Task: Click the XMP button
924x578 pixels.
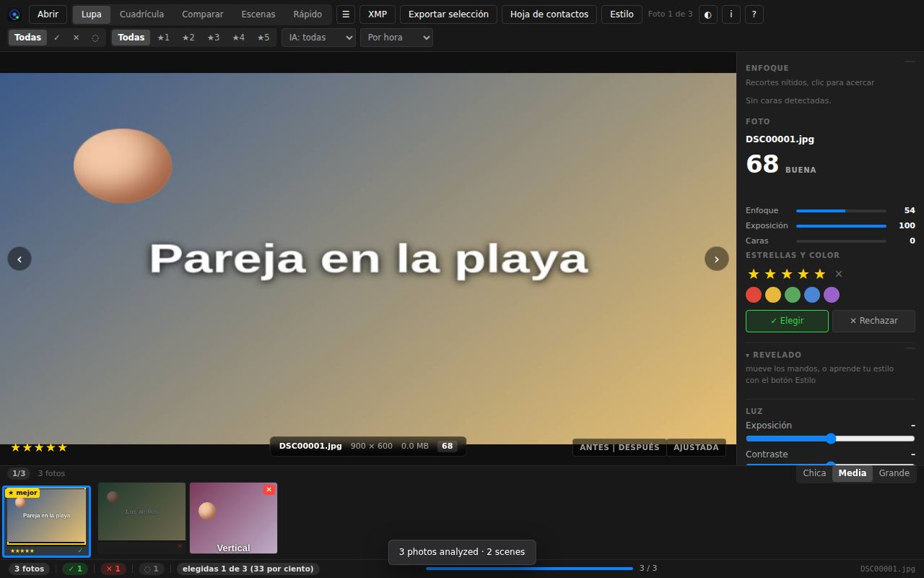Action: coord(378,14)
